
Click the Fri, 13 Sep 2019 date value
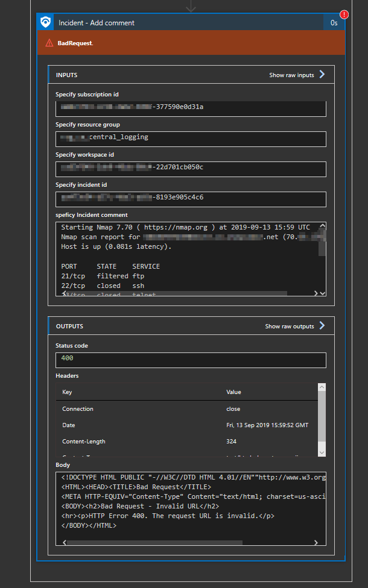(x=267, y=425)
